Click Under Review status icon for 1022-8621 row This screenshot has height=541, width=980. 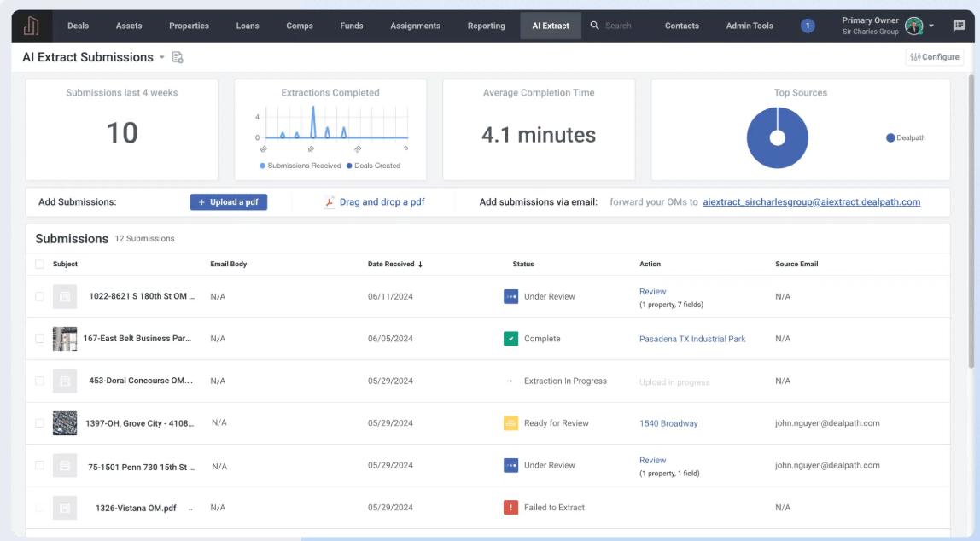(510, 296)
